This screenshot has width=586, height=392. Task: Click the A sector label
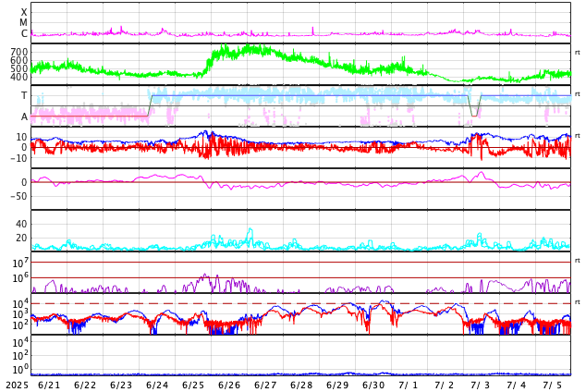click(24, 116)
